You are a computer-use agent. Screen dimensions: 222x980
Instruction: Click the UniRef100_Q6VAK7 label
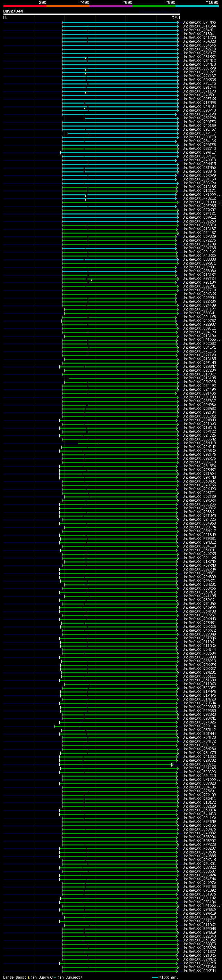tap(199, 53)
